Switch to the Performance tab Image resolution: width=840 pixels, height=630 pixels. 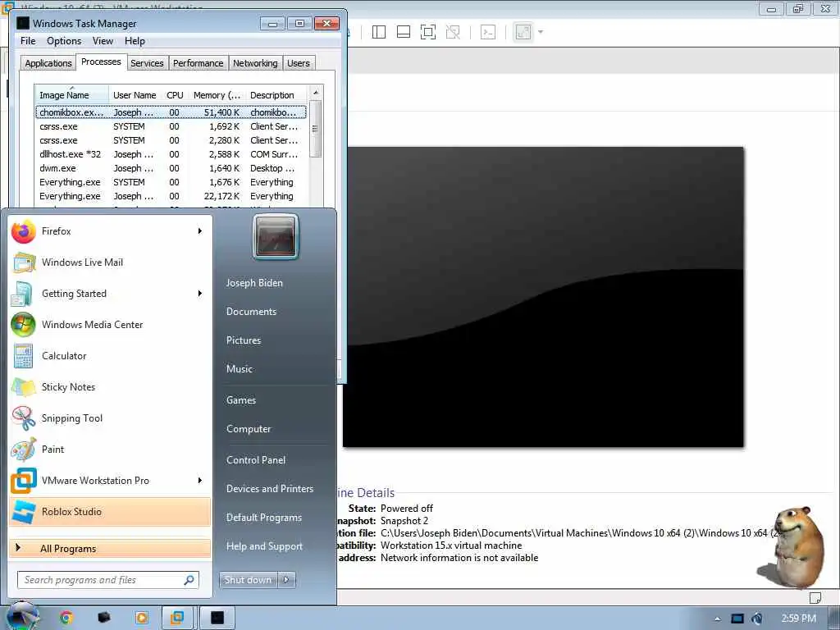(x=199, y=63)
